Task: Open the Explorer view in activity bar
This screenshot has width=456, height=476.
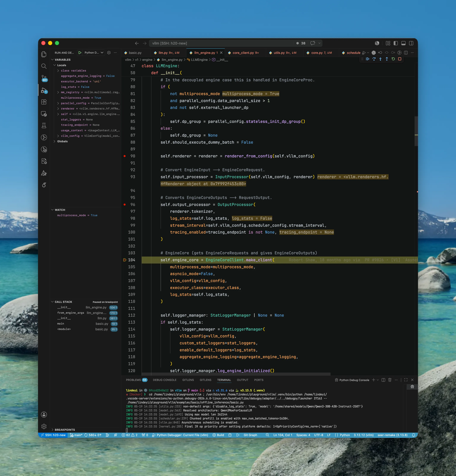Action: [x=44, y=54]
